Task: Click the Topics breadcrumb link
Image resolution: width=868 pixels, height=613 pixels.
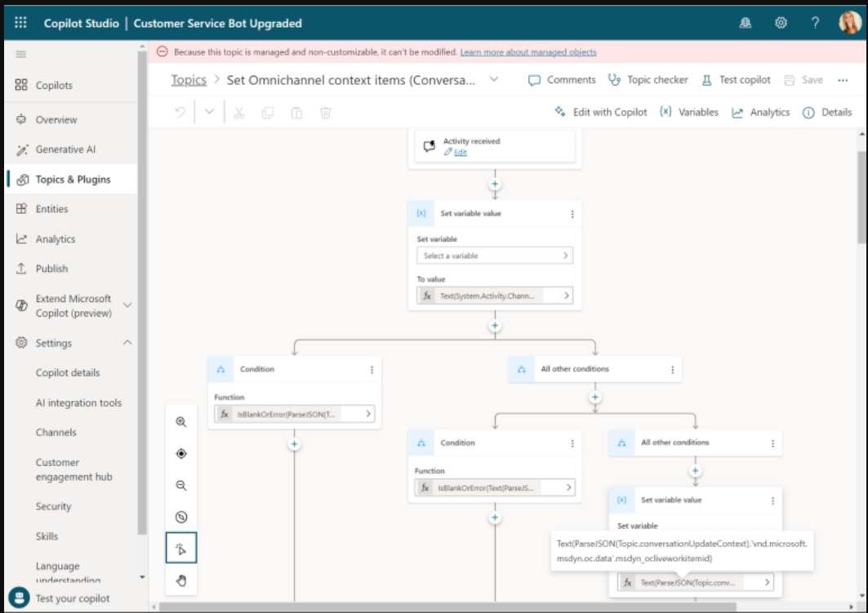Action: [188, 80]
